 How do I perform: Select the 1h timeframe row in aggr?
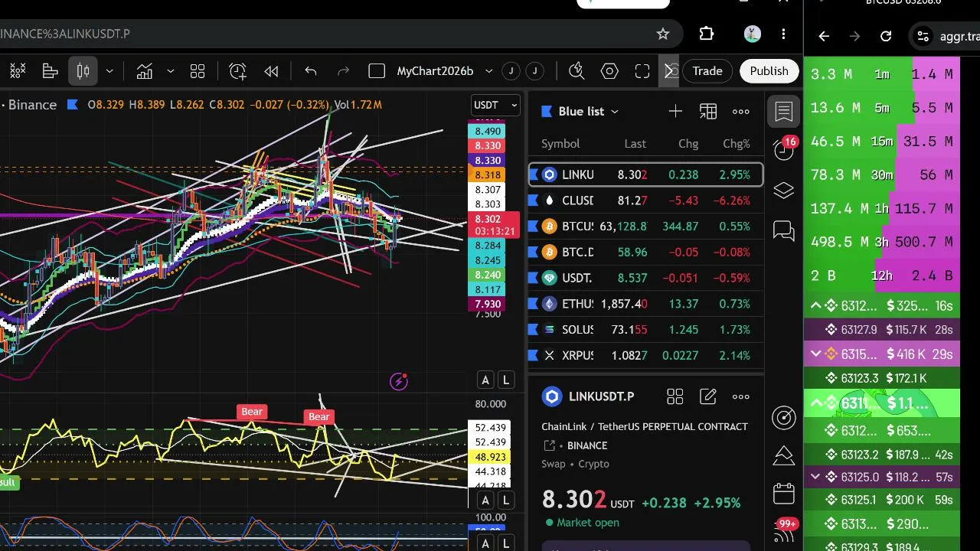(x=882, y=208)
